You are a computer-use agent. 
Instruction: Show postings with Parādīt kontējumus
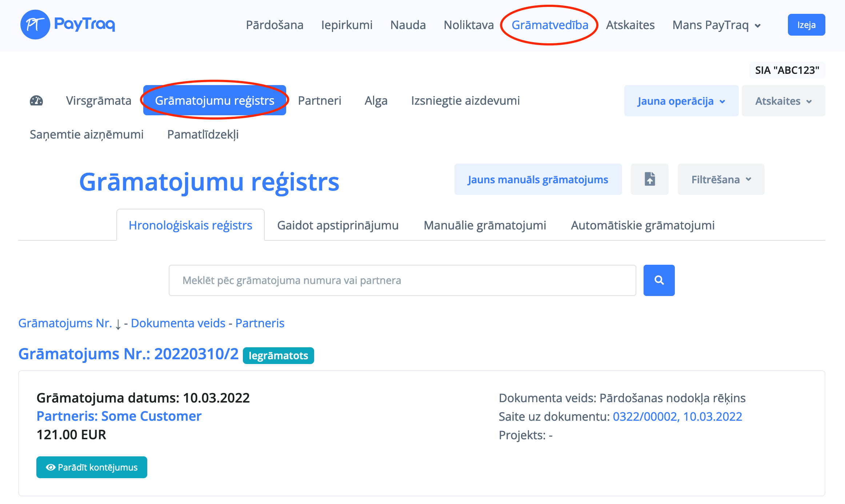[x=92, y=467]
